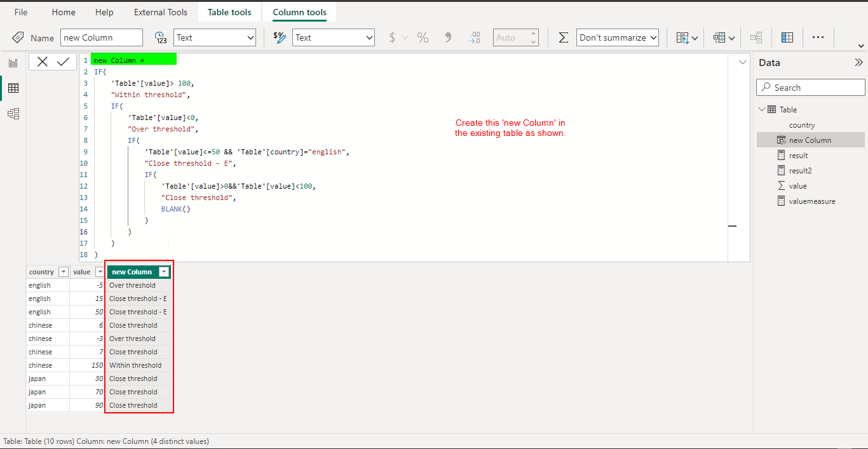The width and height of the screenshot is (868, 449).
Task: Click the value cell showing 90
Action: (x=88, y=405)
